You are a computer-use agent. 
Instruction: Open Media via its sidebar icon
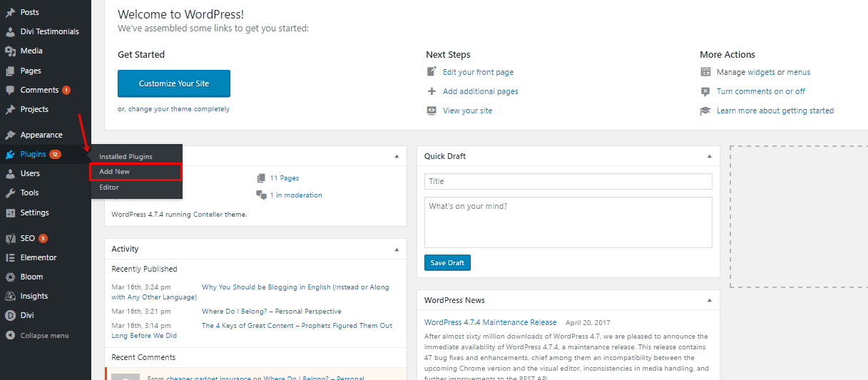[x=10, y=51]
